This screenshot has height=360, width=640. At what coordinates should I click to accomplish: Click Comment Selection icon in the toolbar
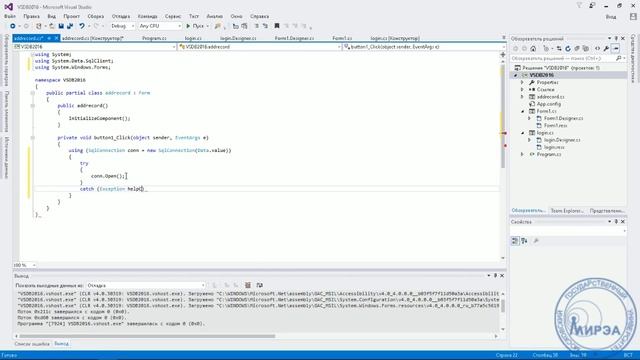click(x=256, y=26)
